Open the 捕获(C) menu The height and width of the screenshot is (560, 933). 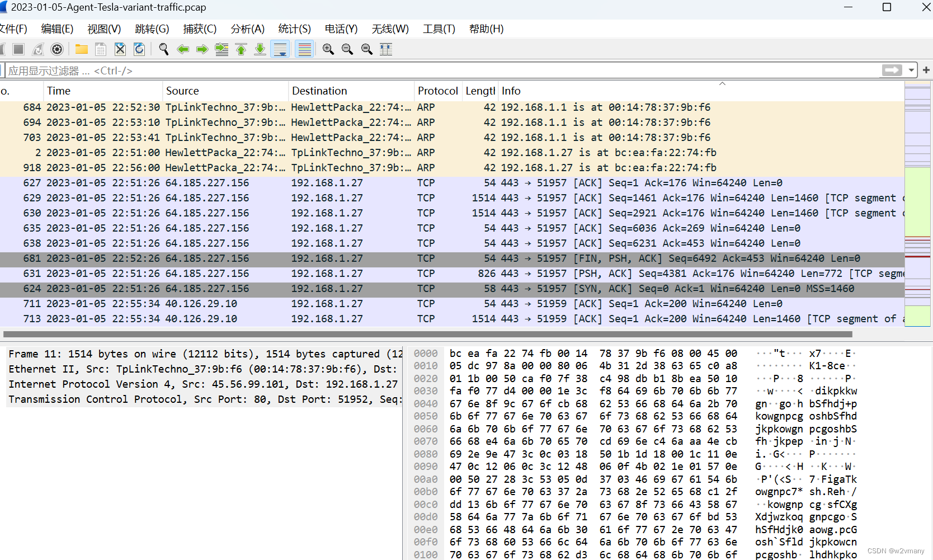click(200, 29)
